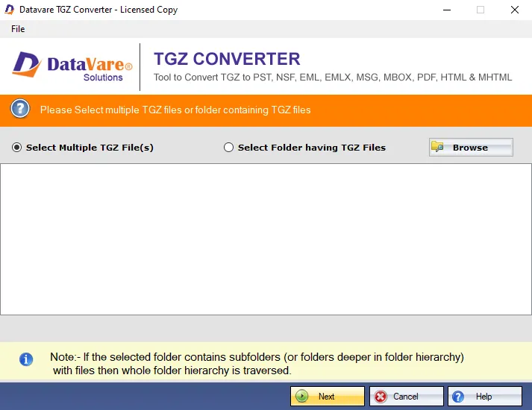The height and width of the screenshot is (410, 532).
Task: Minimize the Datavare TGZ Converter window
Action: coord(447,10)
